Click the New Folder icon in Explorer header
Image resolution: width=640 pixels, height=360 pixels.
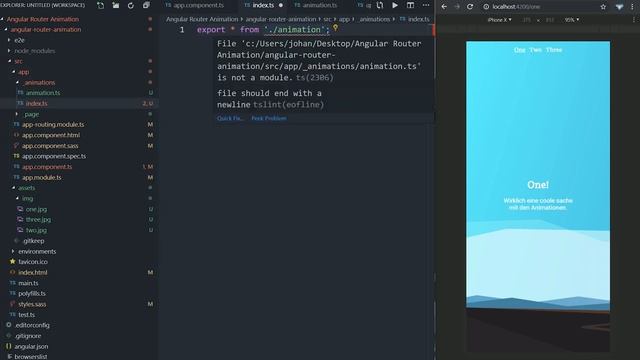point(116,5)
